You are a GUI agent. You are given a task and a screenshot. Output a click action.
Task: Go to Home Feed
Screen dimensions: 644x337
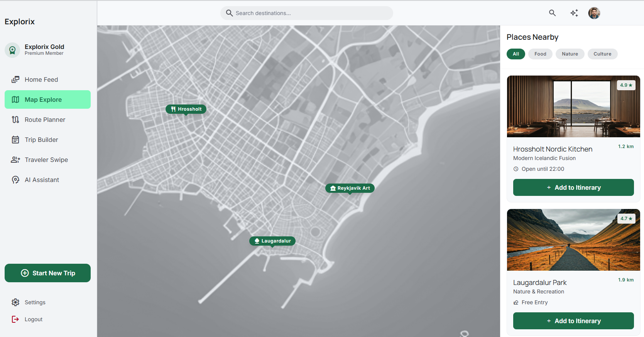[47, 79]
